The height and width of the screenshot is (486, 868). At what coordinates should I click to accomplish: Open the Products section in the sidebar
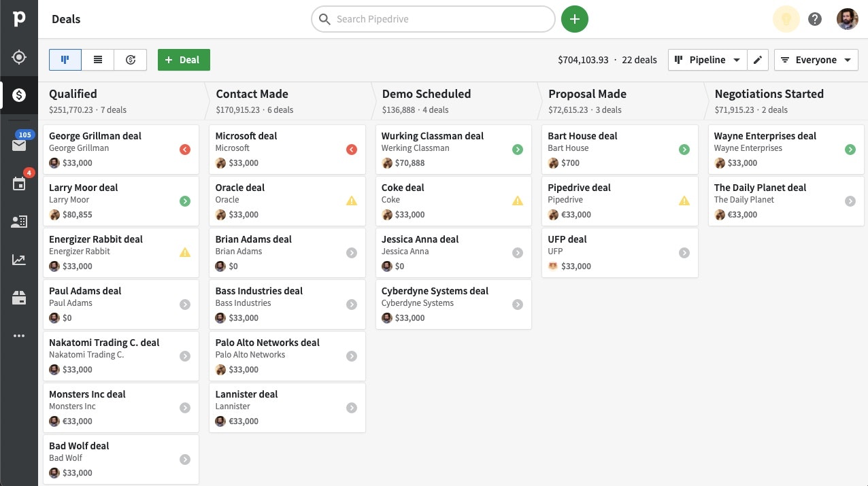tap(18, 297)
